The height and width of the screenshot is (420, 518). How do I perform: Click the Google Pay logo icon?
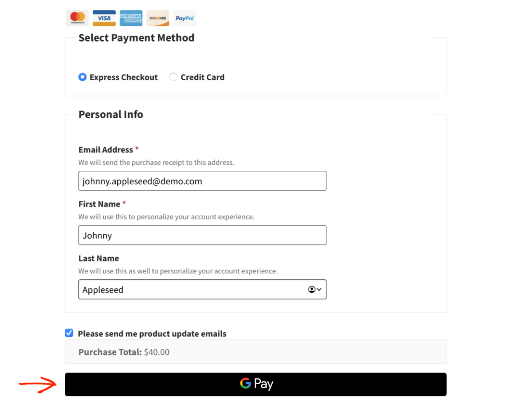point(245,383)
